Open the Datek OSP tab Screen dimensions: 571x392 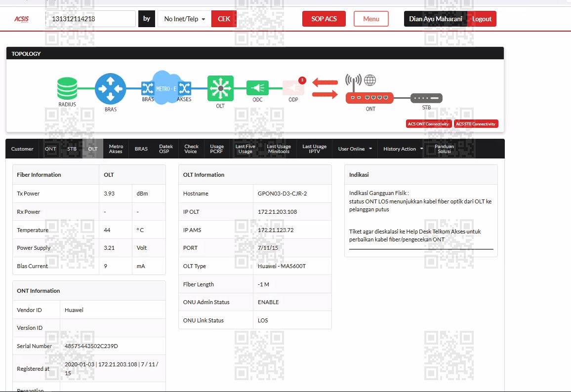[x=165, y=149]
